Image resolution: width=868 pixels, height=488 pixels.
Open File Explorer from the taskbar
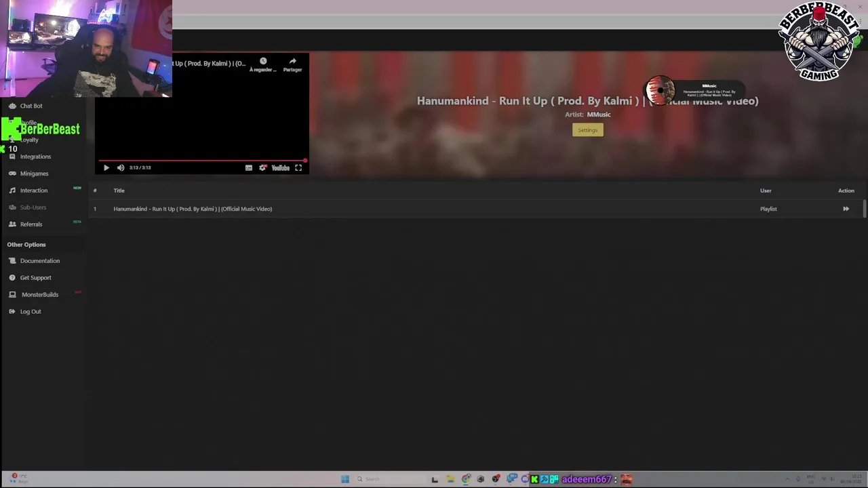pyautogui.click(x=450, y=479)
